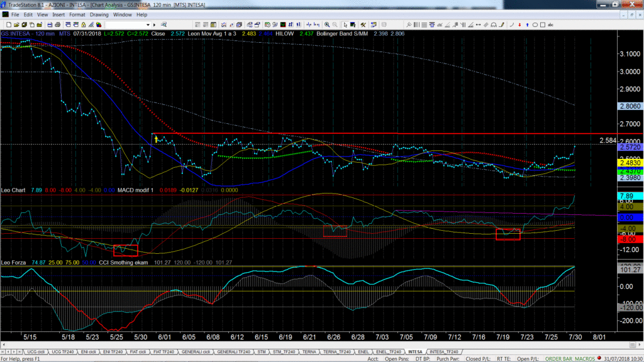The image size is (644, 362).
Task: Click the 2.5720 last price label
Action: tap(630, 147)
